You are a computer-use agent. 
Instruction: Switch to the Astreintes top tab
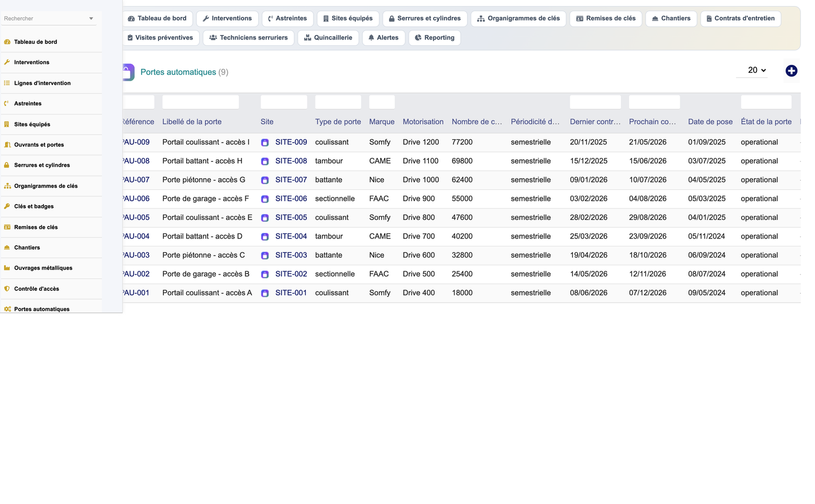(288, 19)
